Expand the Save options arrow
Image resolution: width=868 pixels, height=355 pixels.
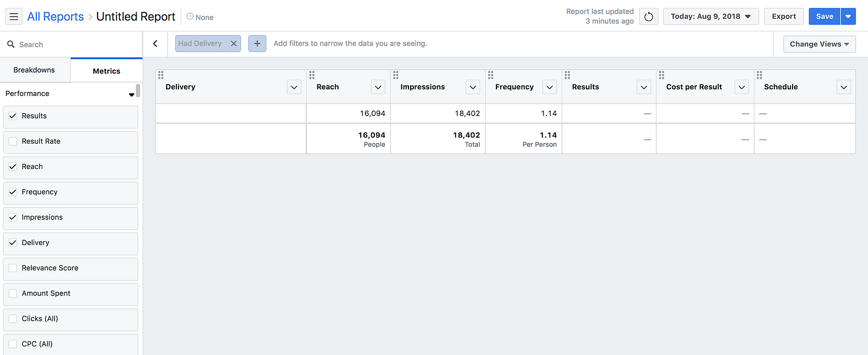(848, 17)
